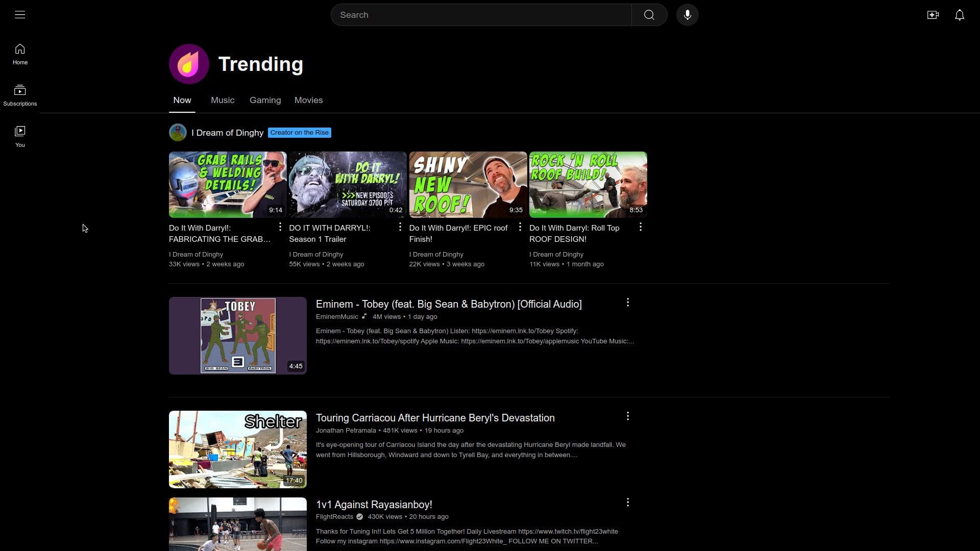Viewport: 980px width, 551px height.
Task: Open Do It With Darryl: Roll Top ROOF DESIGN! title
Action: tap(574, 234)
